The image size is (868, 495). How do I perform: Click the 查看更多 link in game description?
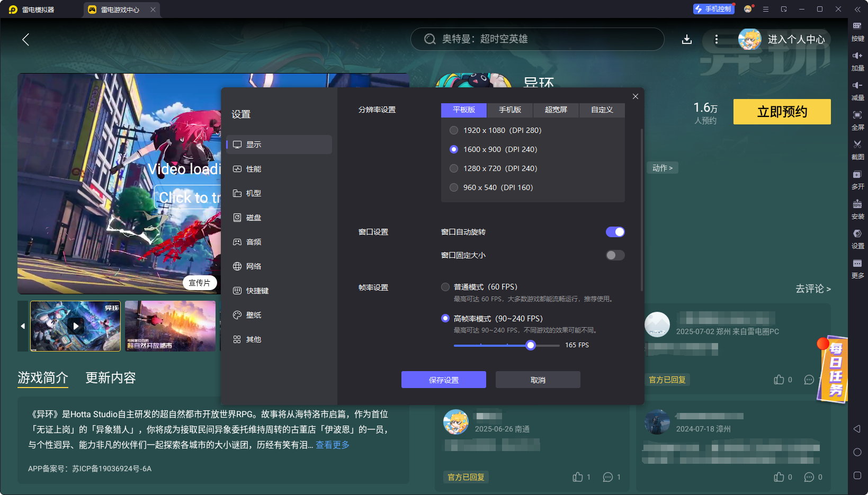tap(332, 445)
